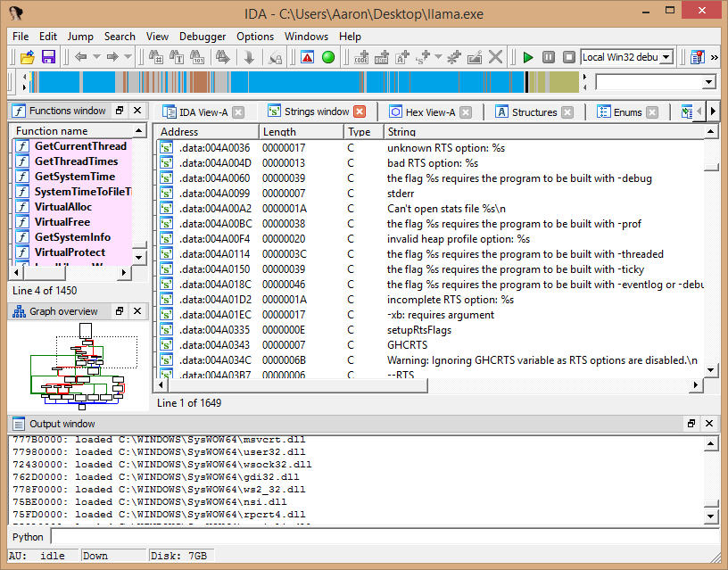Select GetCurrentThread function entry
Screen dimensions: 728x570
(x=80, y=146)
